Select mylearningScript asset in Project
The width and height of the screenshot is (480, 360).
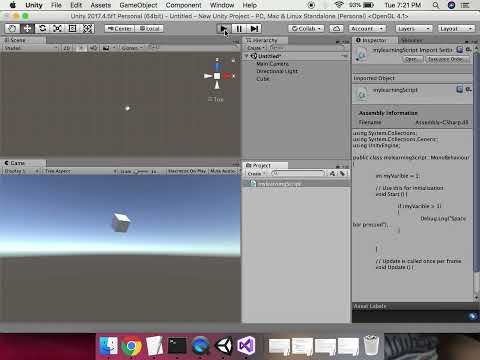pyautogui.click(x=296, y=184)
